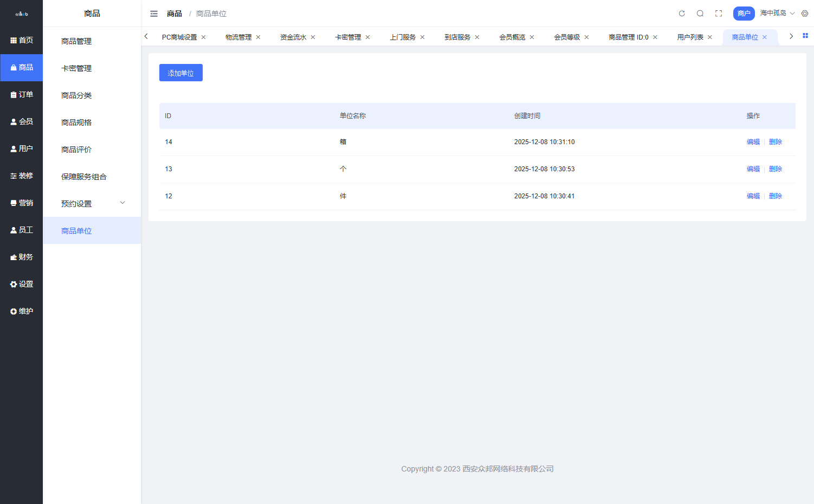Open 订单 in the main sidebar

[x=22, y=94]
